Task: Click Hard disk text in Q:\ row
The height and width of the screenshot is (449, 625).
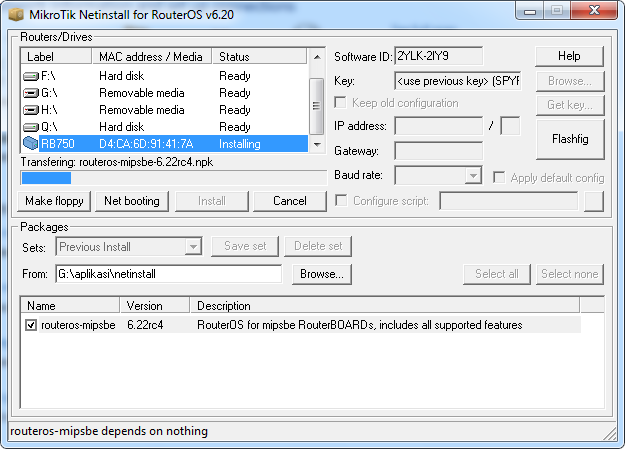Action: coord(122,127)
